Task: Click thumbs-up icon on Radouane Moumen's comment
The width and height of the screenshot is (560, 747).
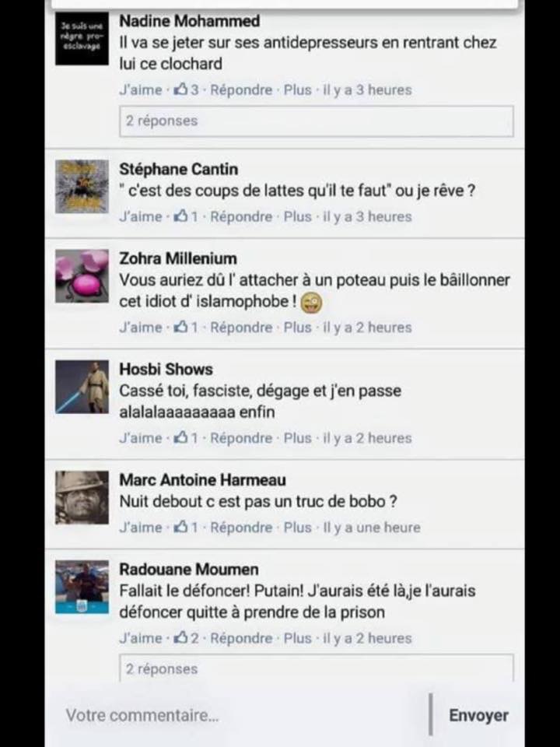Action: click(x=181, y=637)
